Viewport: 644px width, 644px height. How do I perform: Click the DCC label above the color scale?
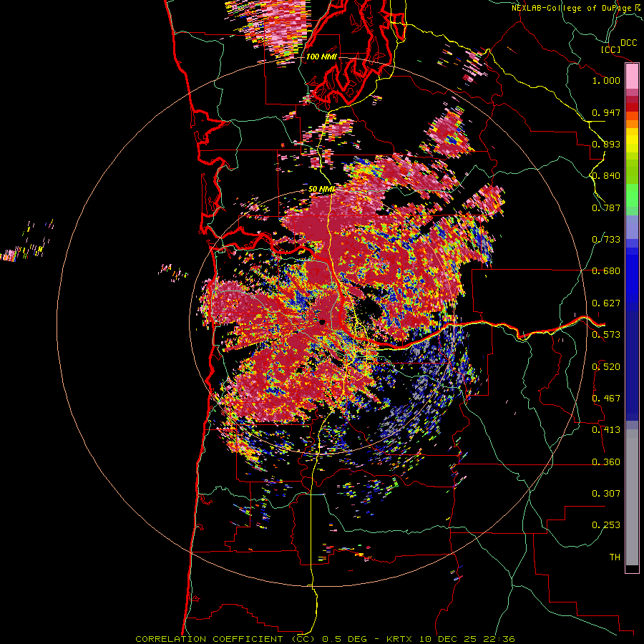[x=629, y=43]
